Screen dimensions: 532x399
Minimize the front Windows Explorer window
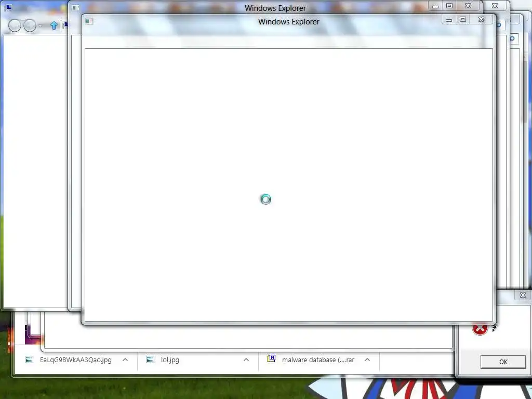449,20
